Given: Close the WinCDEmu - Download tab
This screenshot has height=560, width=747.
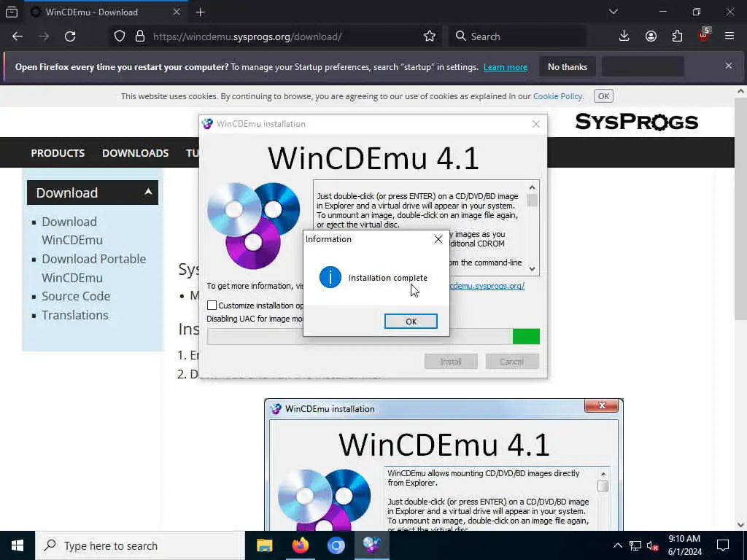Looking at the screenshot, I should point(177,12).
